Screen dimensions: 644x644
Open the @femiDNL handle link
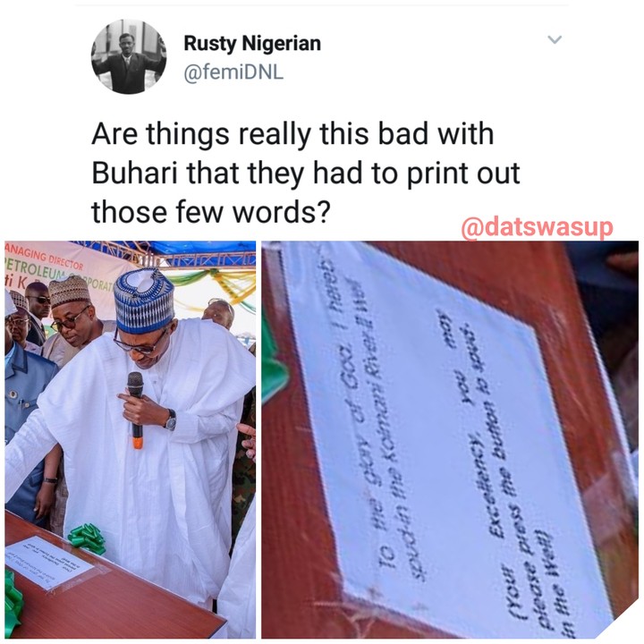click(233, 72)
